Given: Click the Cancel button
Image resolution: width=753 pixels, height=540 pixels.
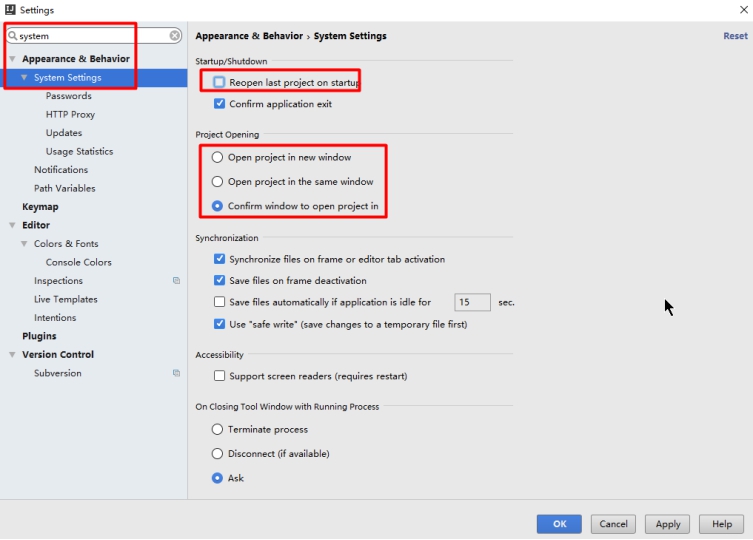Looking at the screenshot, I should pos(613,524).
